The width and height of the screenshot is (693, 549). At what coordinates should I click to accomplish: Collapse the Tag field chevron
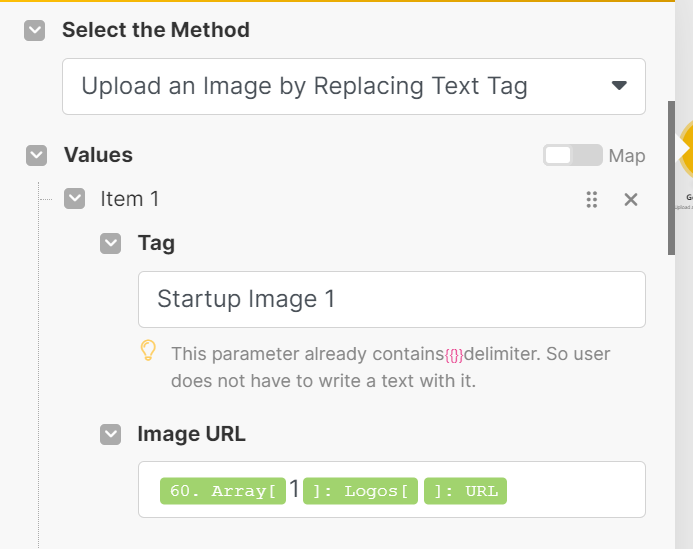click(x=111, y=243)
